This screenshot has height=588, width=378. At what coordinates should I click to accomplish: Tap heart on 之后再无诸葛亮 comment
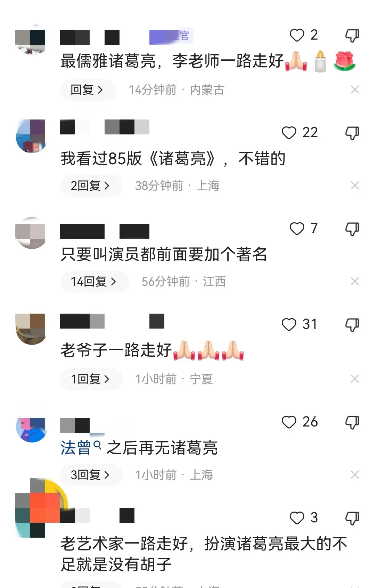click(x=289, y=422)
